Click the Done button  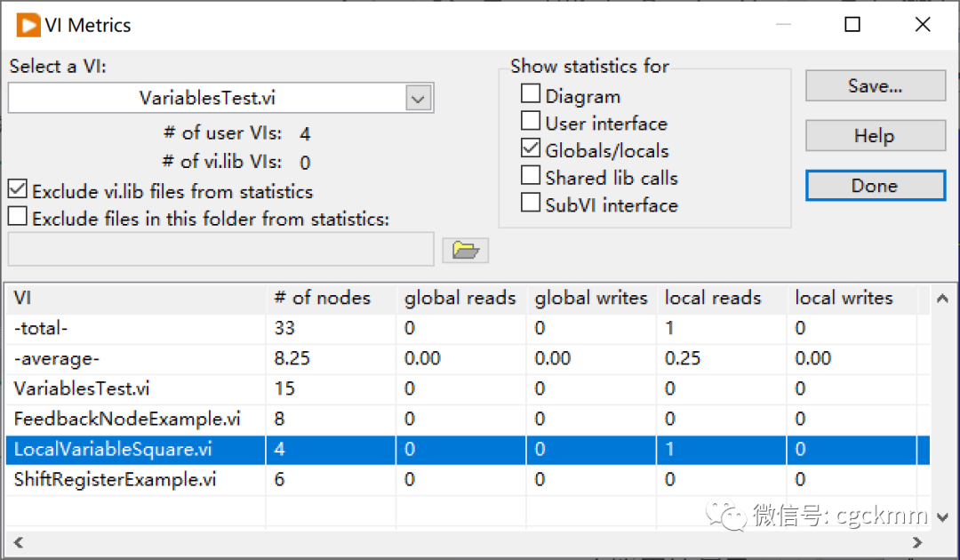[x=875, y=186]
